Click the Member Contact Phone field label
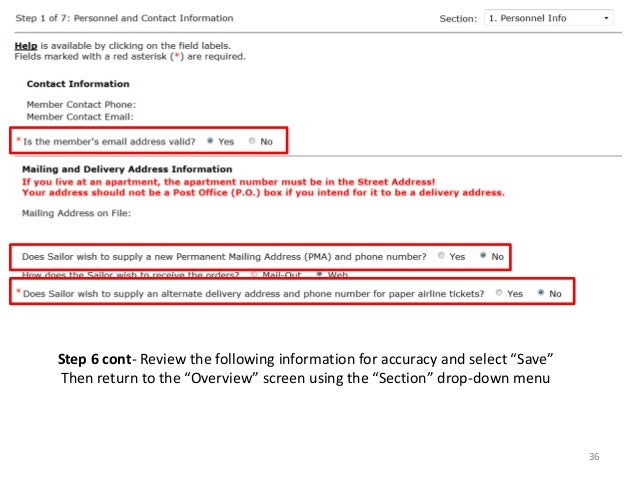 [81, 105]
